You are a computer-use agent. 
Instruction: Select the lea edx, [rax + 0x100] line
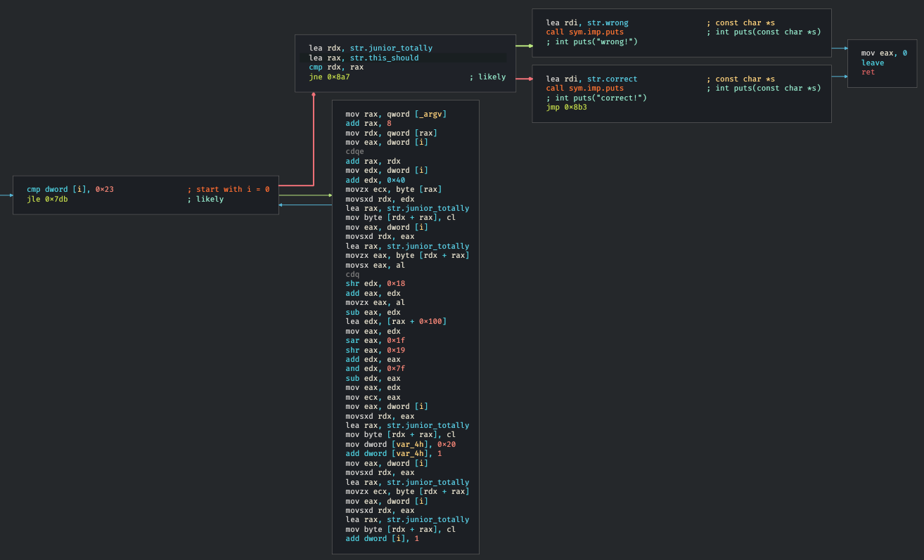(x=396, y=322)
